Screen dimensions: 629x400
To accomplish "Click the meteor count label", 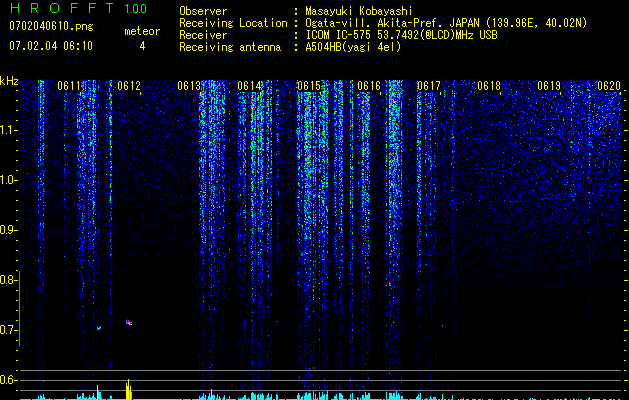I will [142, 31].
